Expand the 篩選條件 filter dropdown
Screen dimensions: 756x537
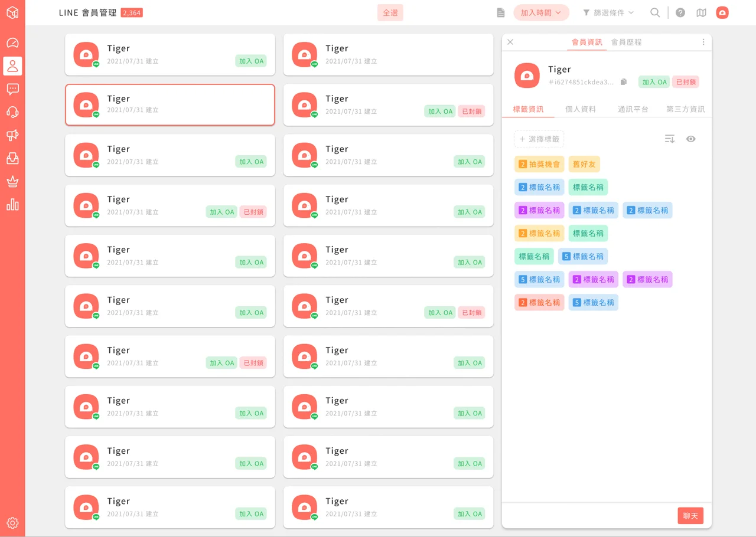pos(608,12)
